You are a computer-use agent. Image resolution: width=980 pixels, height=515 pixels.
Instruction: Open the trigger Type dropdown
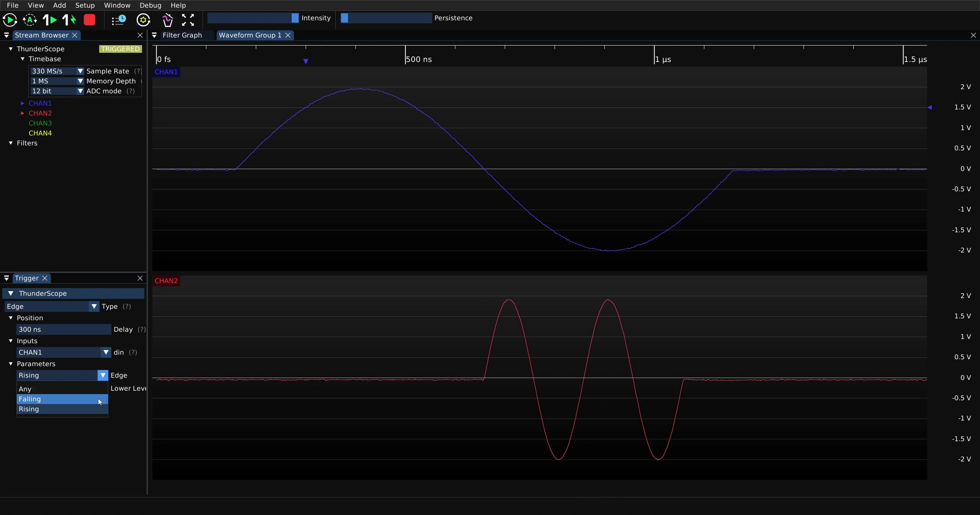52,306
